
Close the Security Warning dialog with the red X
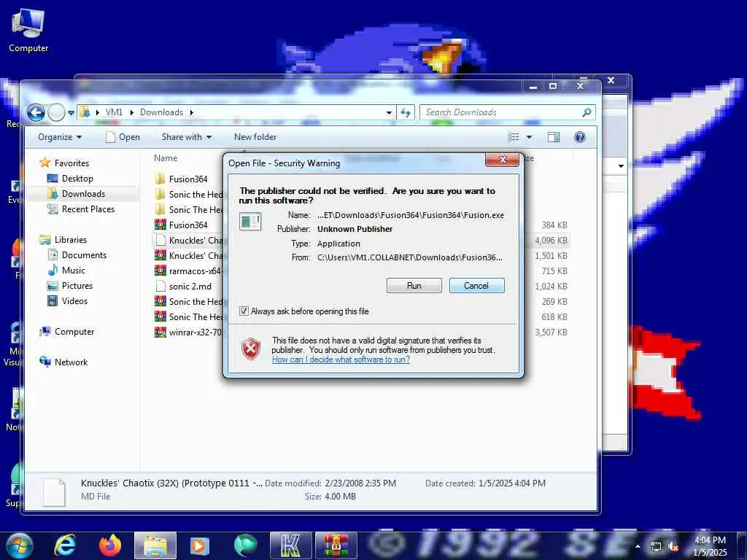pyautogui.click(x=502, y=160)
